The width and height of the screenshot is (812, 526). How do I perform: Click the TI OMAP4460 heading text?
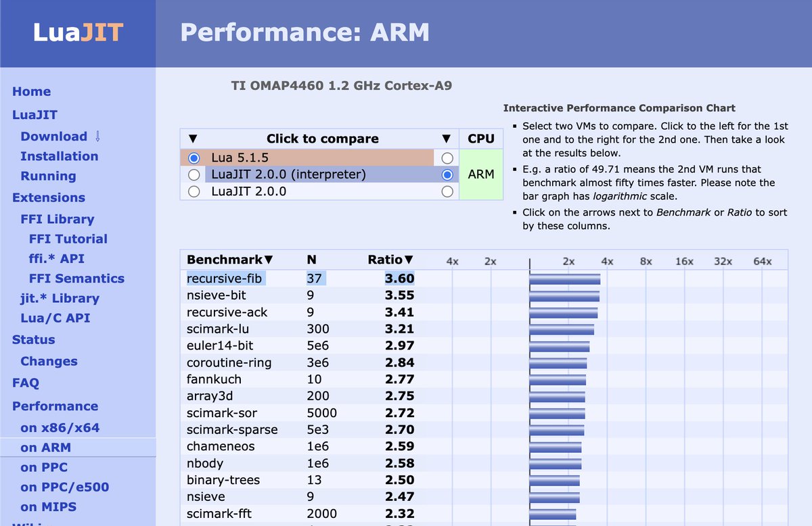tap(341, 86)
